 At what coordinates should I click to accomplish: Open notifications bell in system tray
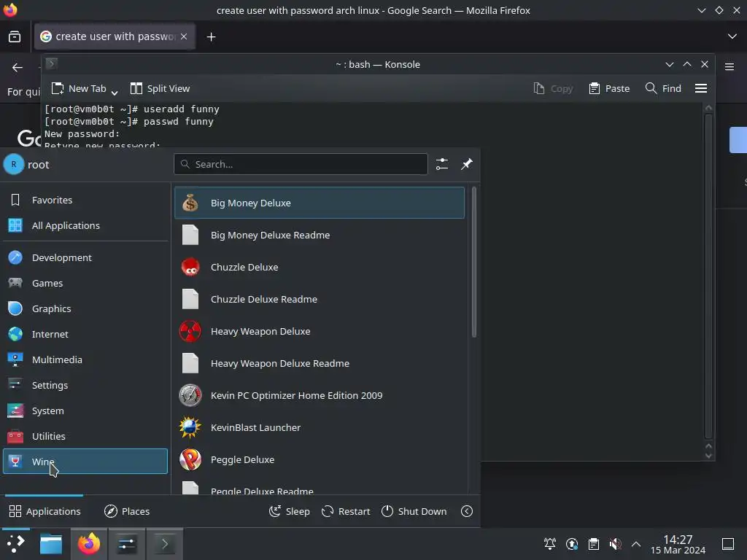click(x=550, y=544)
